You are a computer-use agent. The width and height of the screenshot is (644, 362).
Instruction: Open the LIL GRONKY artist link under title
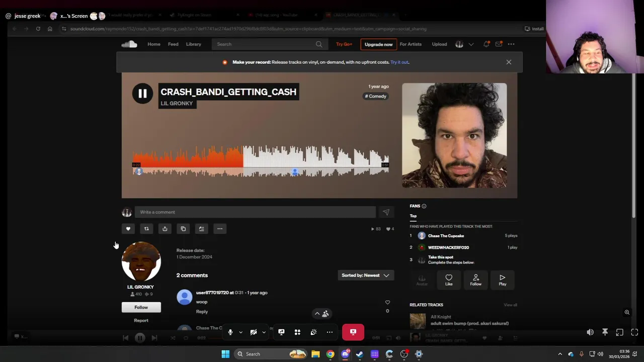(177, 104)
